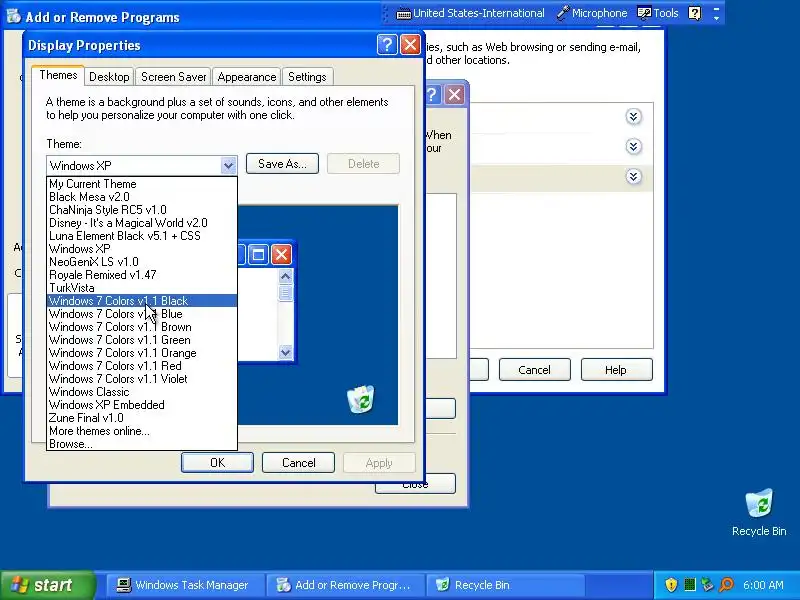Click More themes online... entry

click(142, 431)
